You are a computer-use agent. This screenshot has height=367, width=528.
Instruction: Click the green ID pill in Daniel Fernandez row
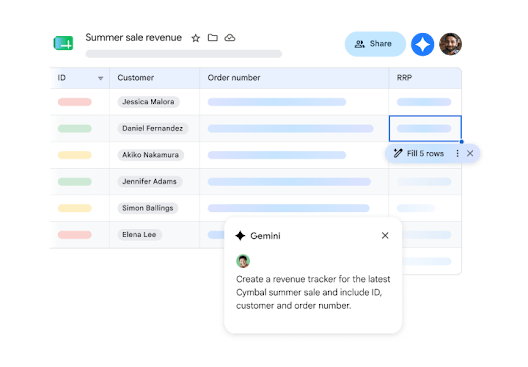[x=75, y=129]
